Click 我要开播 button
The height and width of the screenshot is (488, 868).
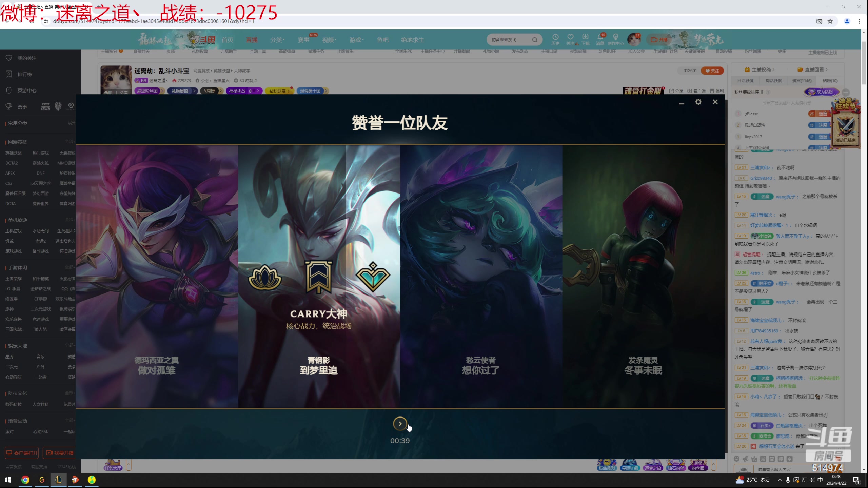(60, 453)
